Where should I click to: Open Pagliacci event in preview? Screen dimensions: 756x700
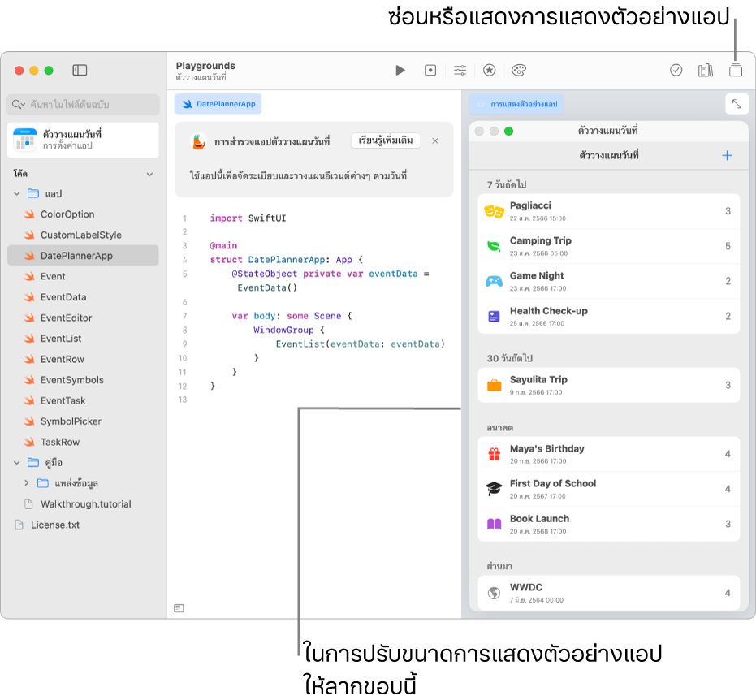[x=608, y=211]
